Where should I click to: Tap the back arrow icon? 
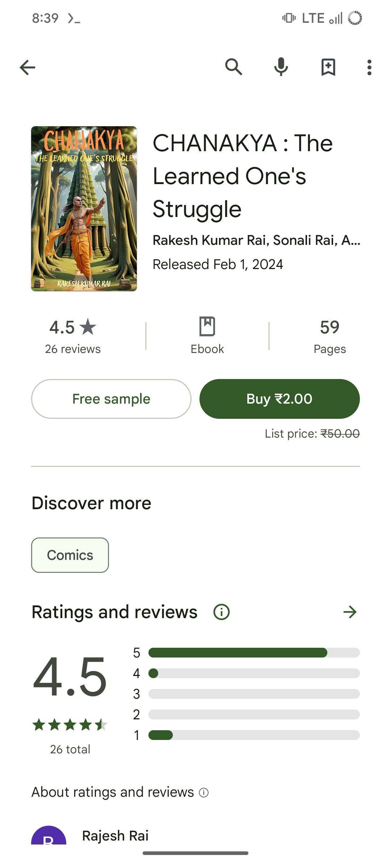coord(28,67)
